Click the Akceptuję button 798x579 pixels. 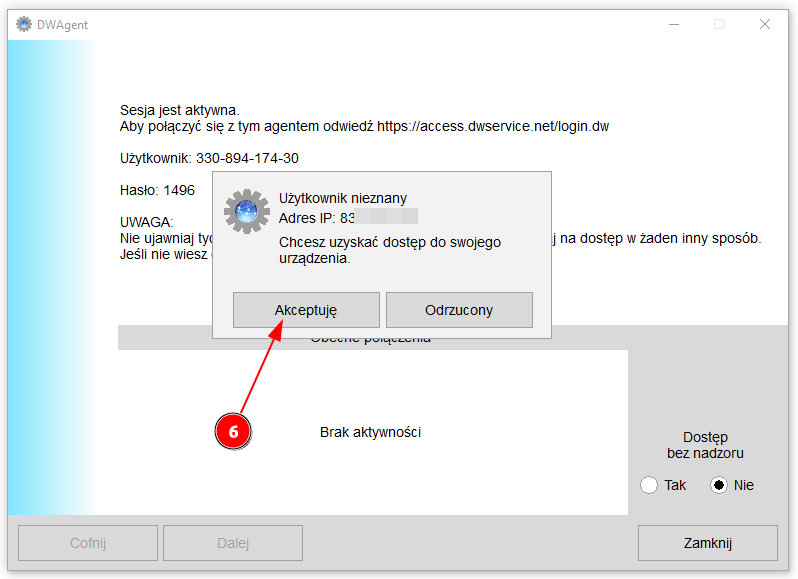pyautogui.click(x=306, y=310)
